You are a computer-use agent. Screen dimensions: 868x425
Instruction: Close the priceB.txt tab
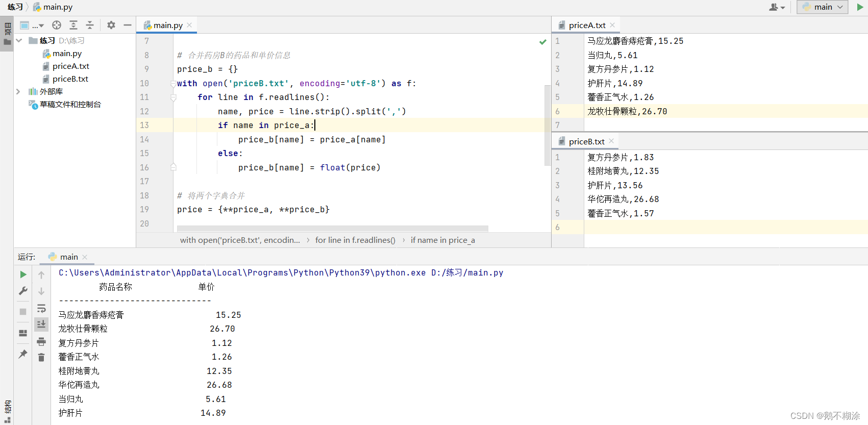[611, 141]
